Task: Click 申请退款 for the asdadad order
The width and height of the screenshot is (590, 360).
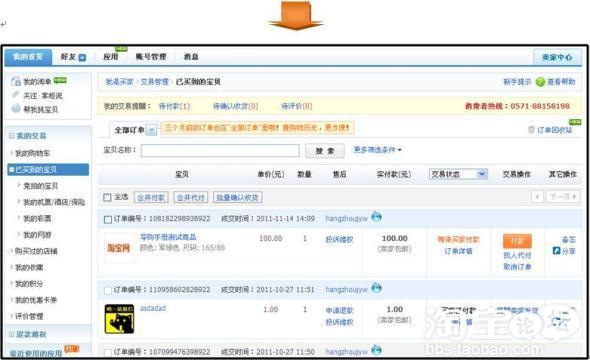Action: [339, 310]
